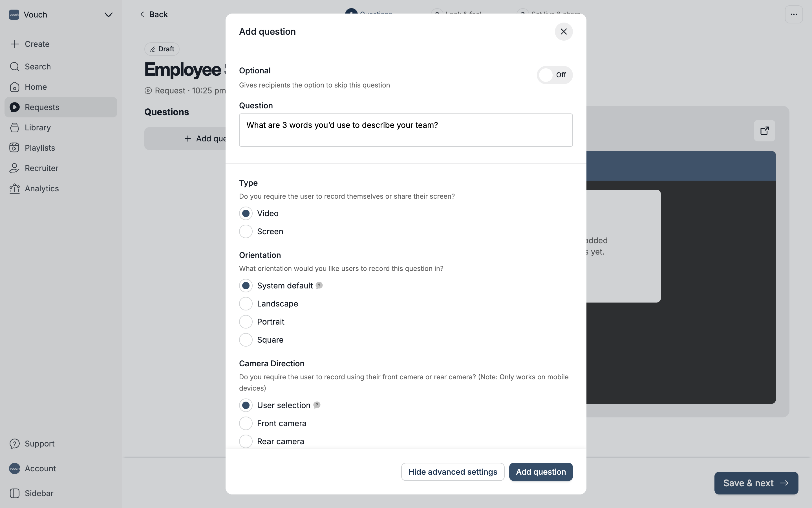Click the Create plus icon
This screenshot has height=508, width=812.
(x=14, y=44)
